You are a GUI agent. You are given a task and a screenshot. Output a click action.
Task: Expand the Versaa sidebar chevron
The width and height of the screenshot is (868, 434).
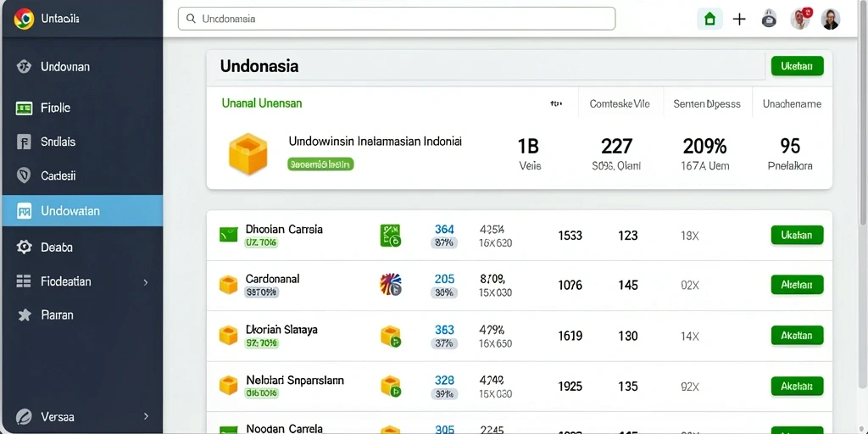(146, 415)
